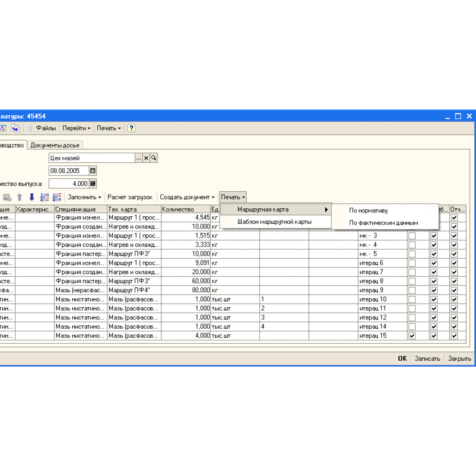Click the grey move row up arrow
476x476 pixels.
tap(20, 197)
